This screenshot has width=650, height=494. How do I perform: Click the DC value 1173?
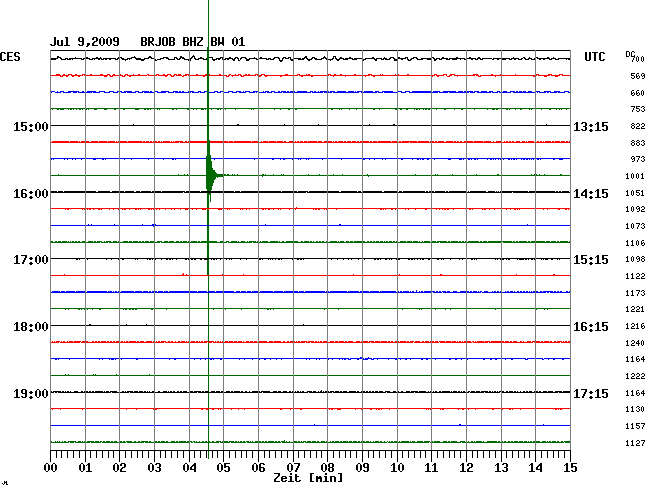[635, 293]
